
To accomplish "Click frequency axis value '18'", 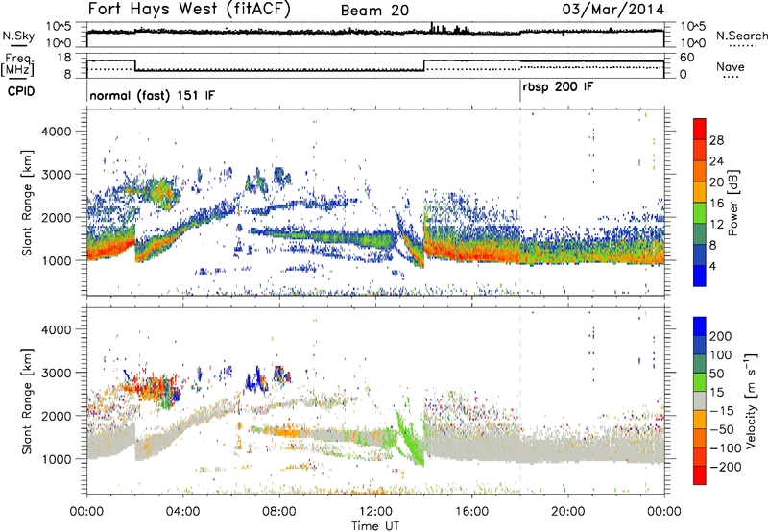I will click(x=64, y=58).
